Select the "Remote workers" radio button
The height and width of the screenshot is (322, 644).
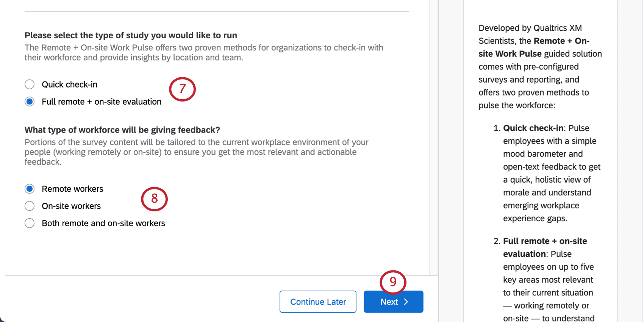point(30,188)
